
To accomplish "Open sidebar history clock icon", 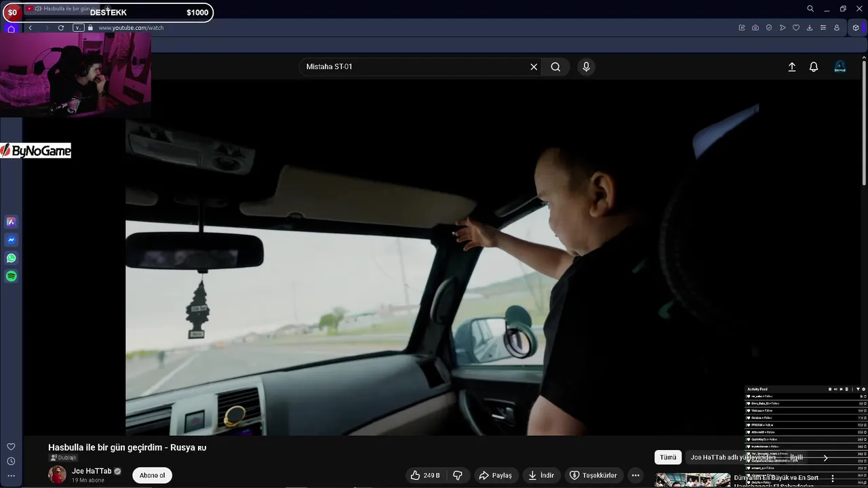I will (11, 462).
